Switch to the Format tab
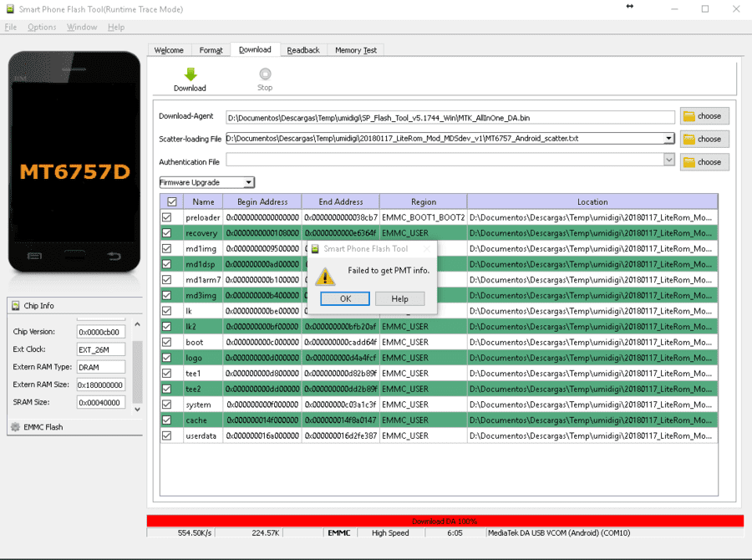Screen dimensions: 752x560 coord(211,50)
